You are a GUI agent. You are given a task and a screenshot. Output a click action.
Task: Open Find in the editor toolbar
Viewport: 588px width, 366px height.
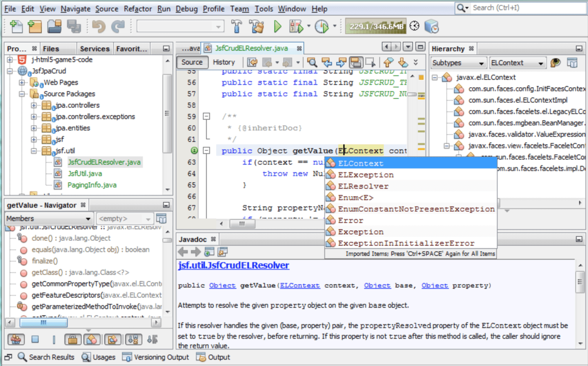(312, 62)
